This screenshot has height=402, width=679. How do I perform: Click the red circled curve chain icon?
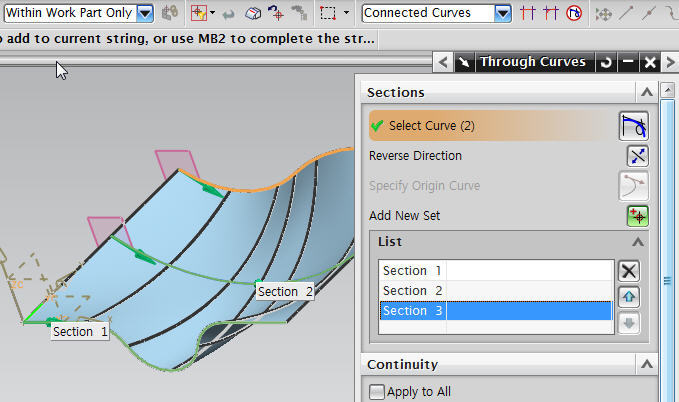574,13
